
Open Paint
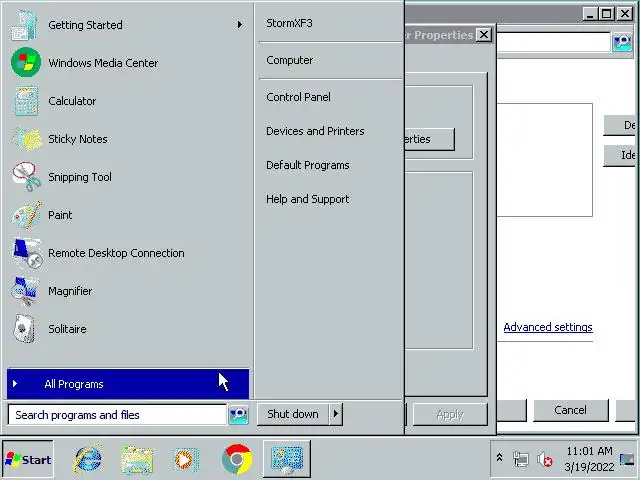point(127,215)
